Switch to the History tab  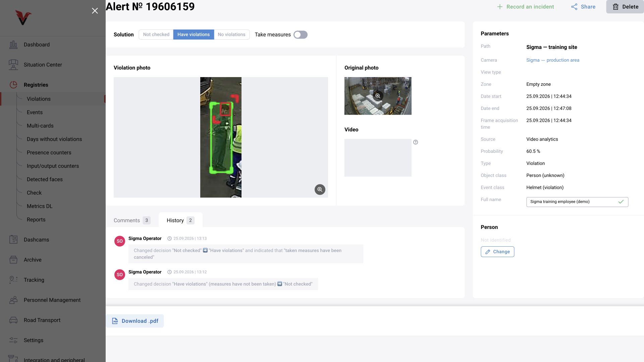point(180,220)
